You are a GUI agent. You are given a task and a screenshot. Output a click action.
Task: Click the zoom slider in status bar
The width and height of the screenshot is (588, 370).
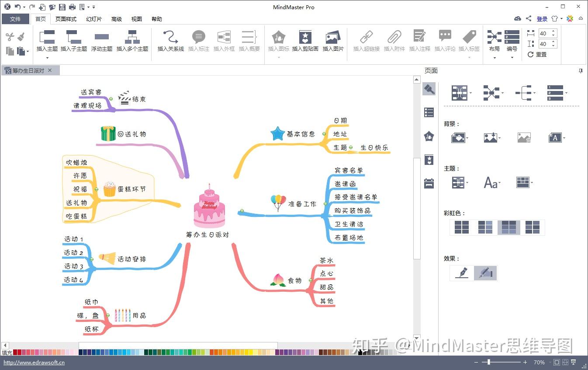[x=489, y=362]
